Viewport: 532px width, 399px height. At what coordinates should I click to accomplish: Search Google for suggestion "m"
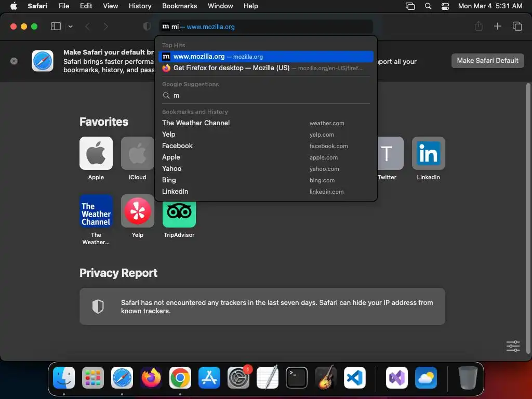266,96
